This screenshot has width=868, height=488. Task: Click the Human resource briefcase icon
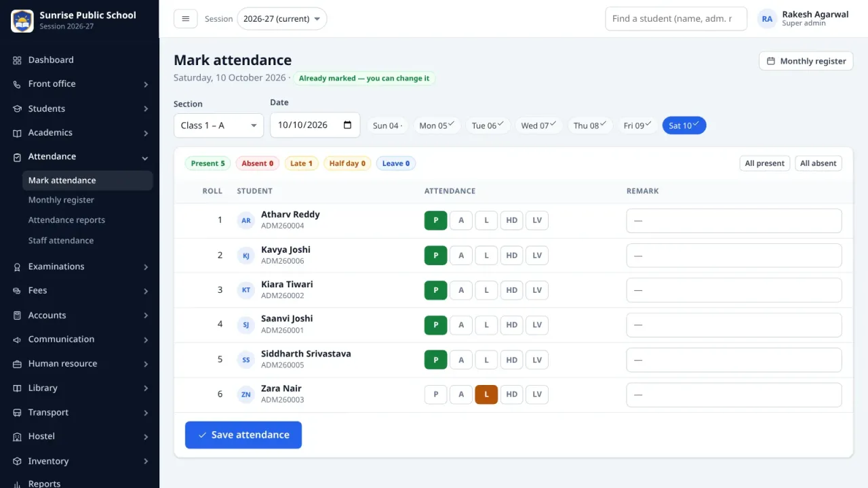(17, 364)
